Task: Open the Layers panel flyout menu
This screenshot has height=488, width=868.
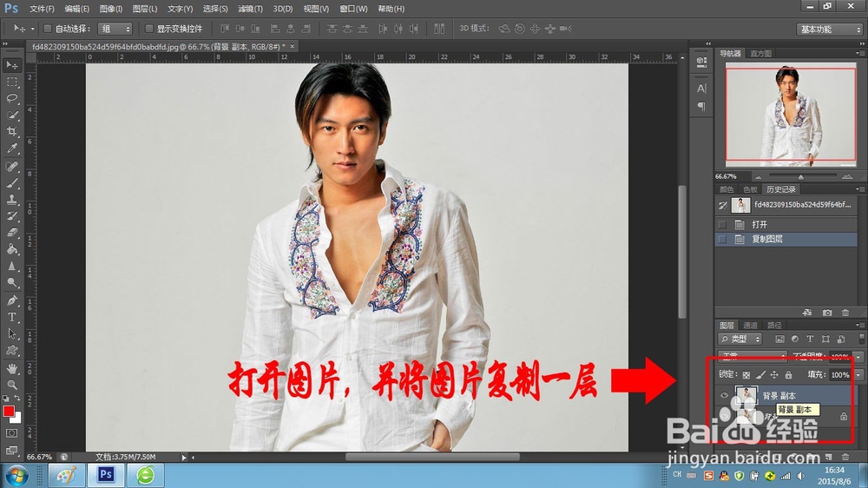Action: point(859,325)
